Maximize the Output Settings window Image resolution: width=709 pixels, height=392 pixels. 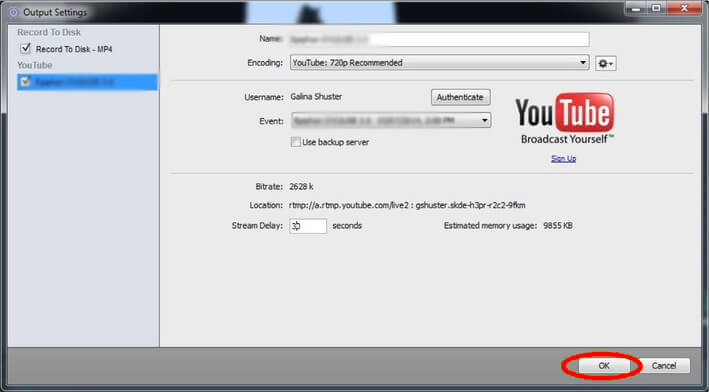click(656, 8)
